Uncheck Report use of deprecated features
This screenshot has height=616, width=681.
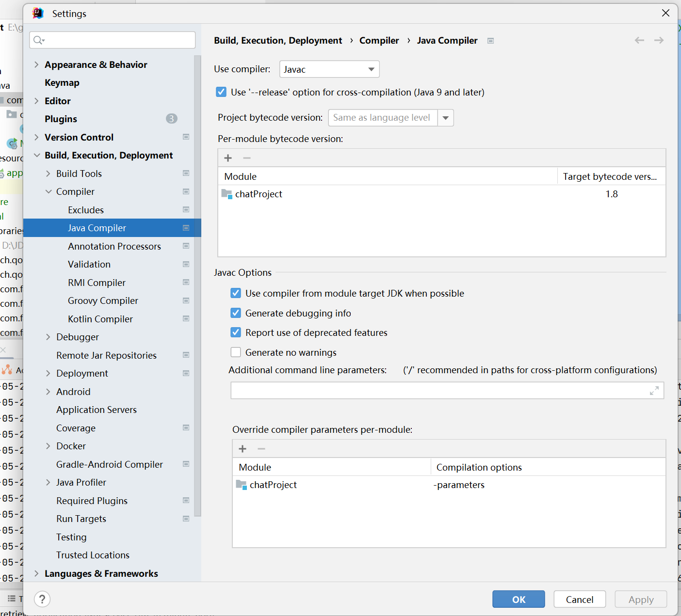tap(236, 332)
